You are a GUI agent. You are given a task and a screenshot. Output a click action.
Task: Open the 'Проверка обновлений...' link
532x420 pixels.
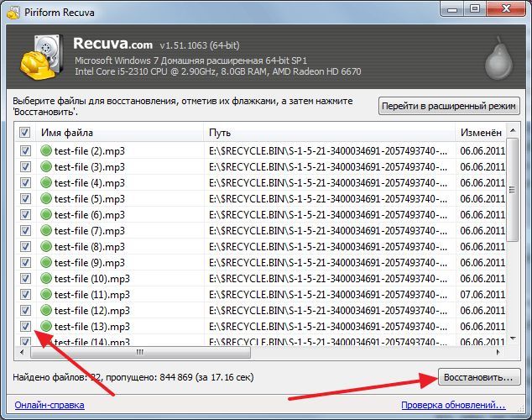pyautogui.click(x=453, y=405)
